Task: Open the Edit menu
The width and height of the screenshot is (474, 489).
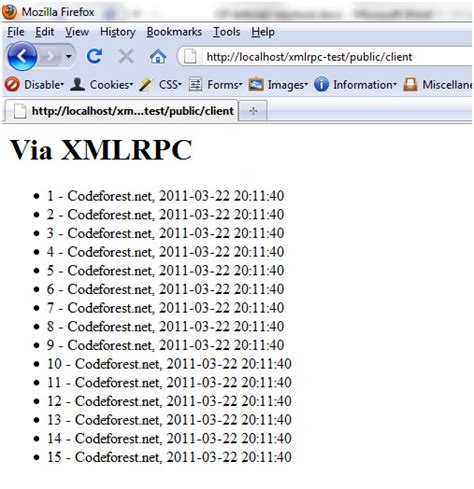Action: coord(45,32)
